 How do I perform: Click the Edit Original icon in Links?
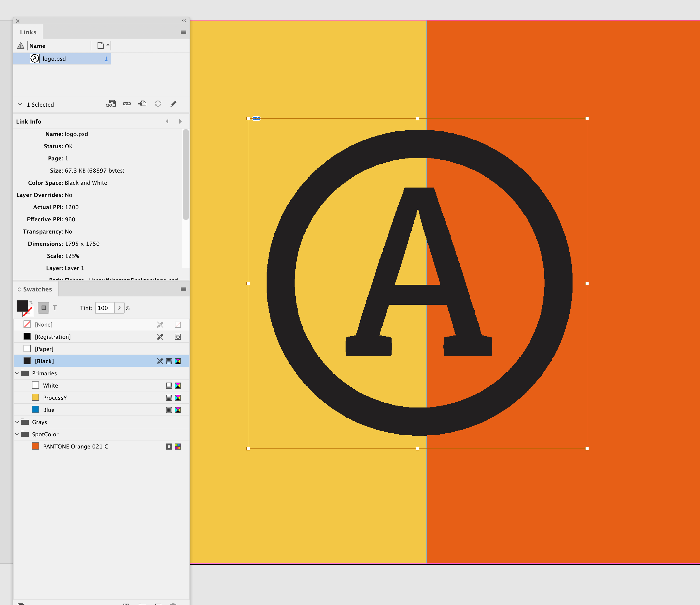pos(174,105)
